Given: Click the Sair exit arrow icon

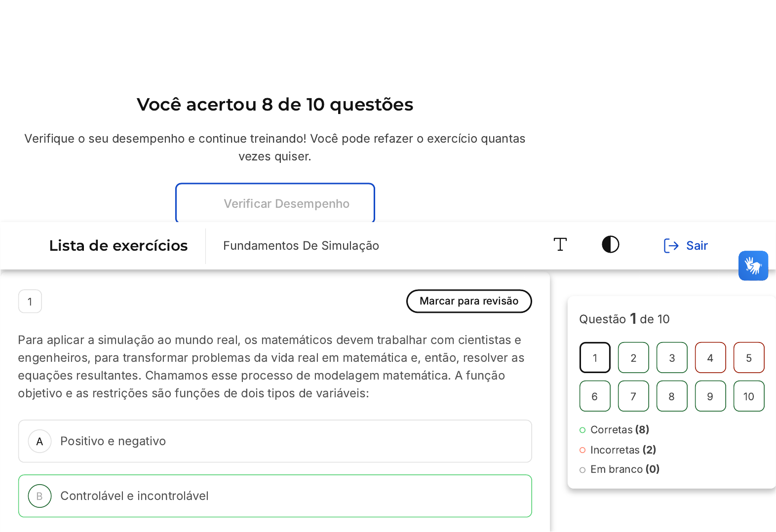Looking at the screenshot, I should pos(671,246).
